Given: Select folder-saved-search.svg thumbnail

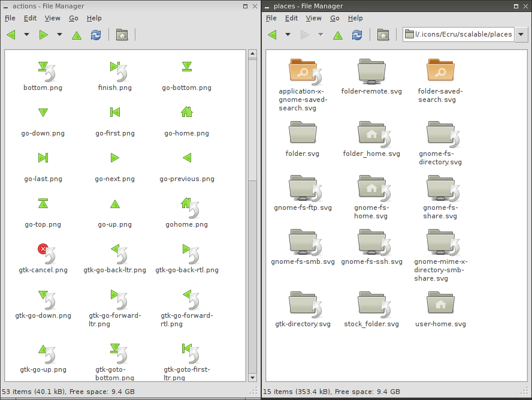Looking at the screenshot, I should (440, 70).
